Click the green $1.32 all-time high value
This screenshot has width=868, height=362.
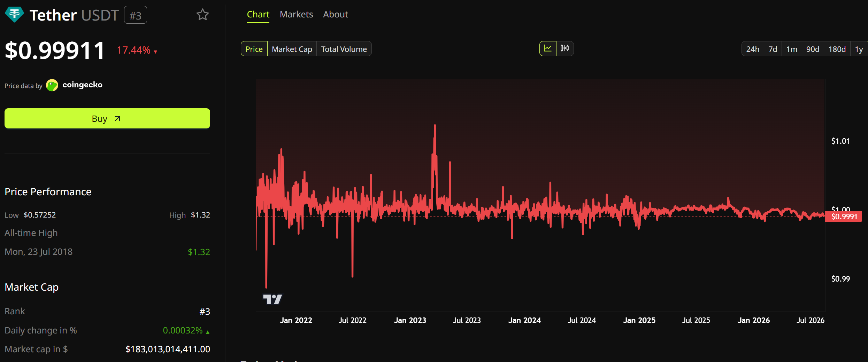click(199, 252)
